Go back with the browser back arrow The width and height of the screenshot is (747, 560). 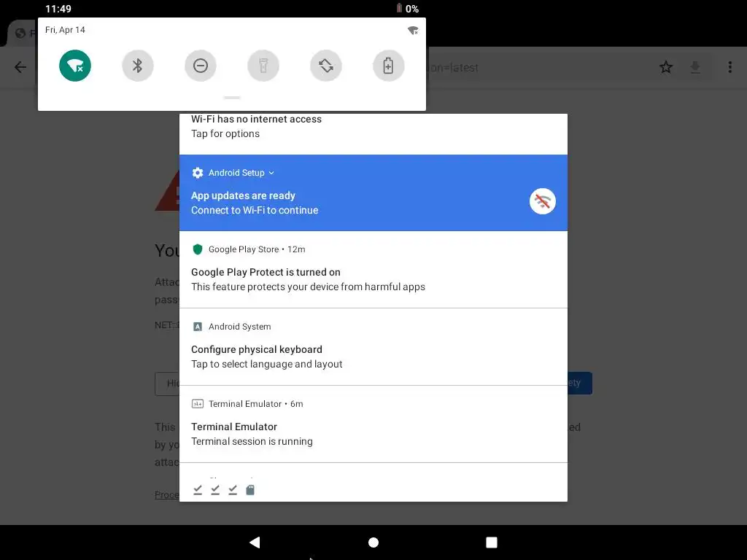20,67
